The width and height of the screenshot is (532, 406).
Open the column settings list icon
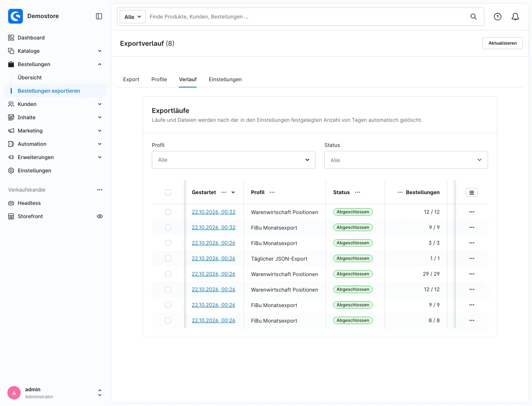(472, 192)
